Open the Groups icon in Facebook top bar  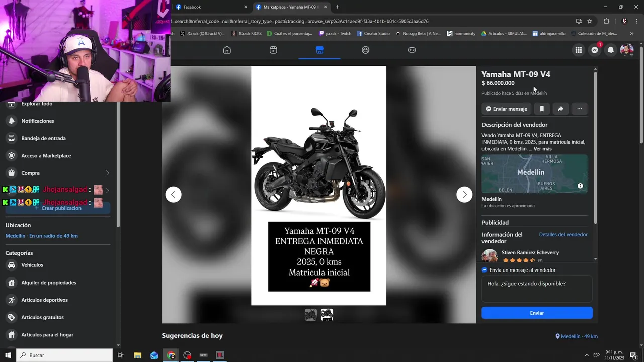(366, 50)
